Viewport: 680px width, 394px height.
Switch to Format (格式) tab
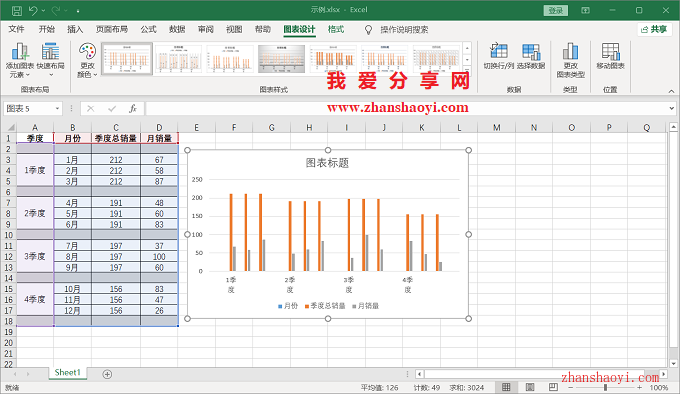336,29
